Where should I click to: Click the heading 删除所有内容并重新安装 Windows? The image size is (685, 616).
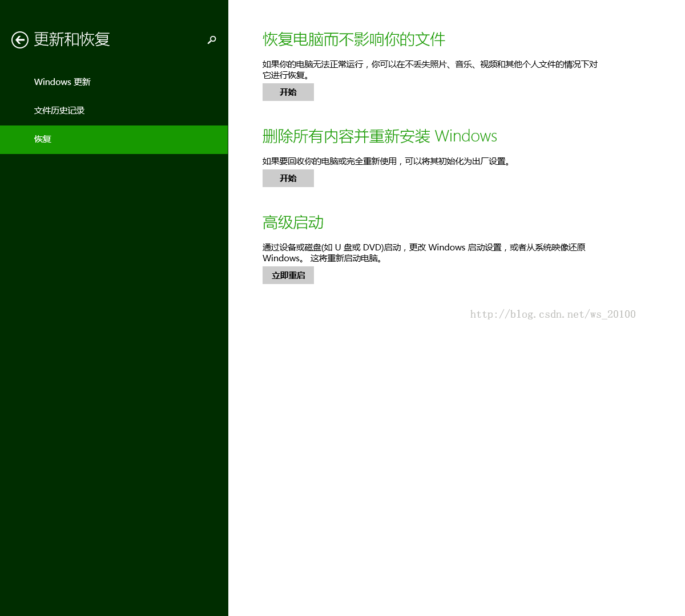coord(380,136)
